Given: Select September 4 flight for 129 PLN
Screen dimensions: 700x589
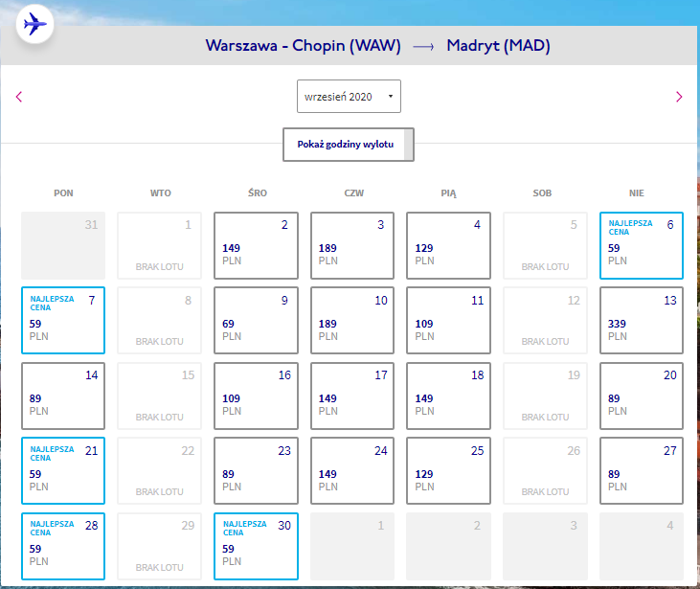Looking at the screenshot, I should point(448,245).
